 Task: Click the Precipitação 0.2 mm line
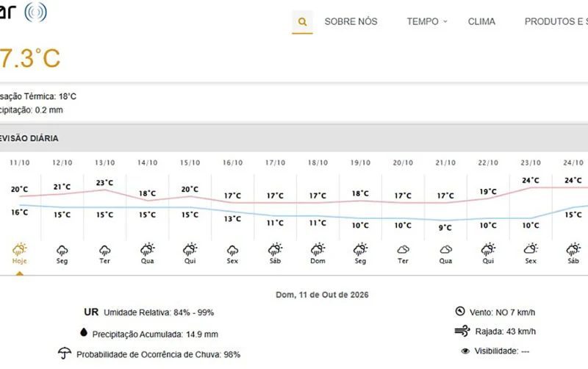pos(32,110)
